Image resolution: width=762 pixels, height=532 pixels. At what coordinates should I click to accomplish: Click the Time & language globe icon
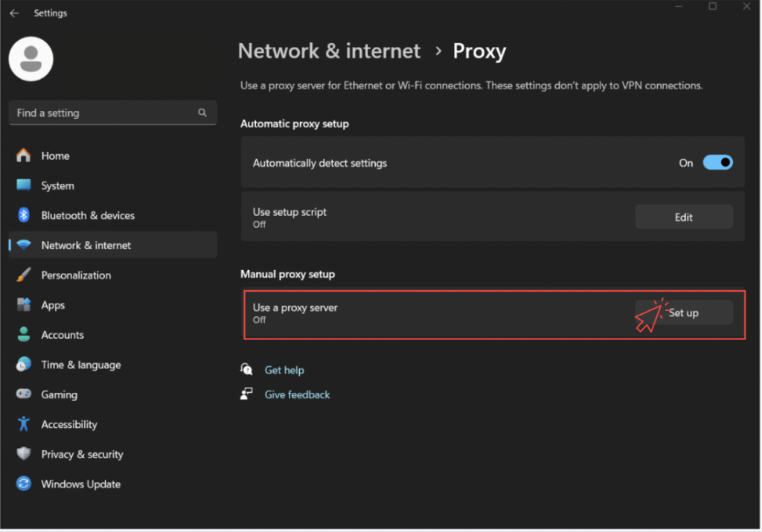24,365
